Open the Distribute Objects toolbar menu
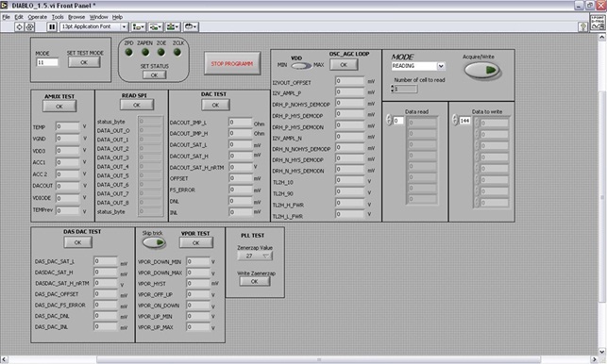The image size is (607, 364). point(155,26)
